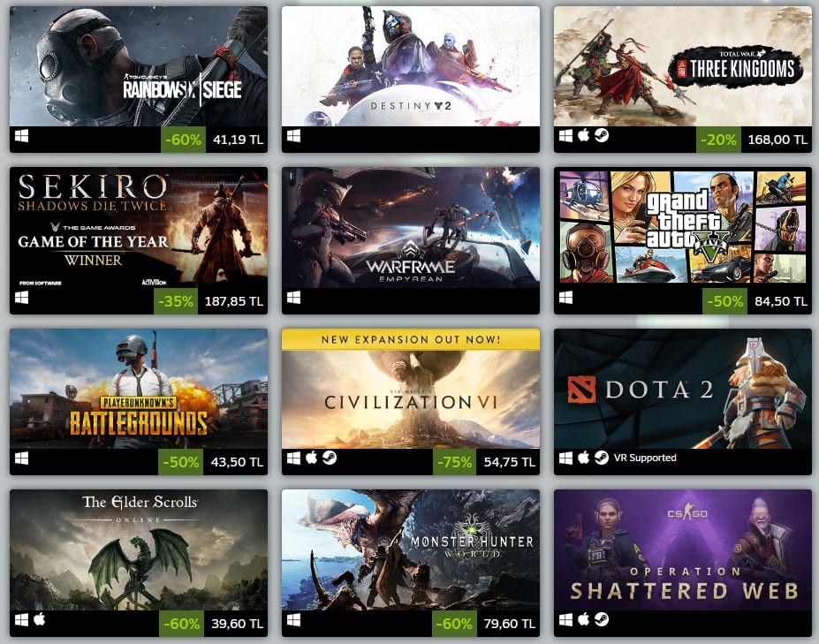Click the Windows icon under Monster Hunter World
The height and width of the screenshot is (644, 819).
(x=293, y=620)
